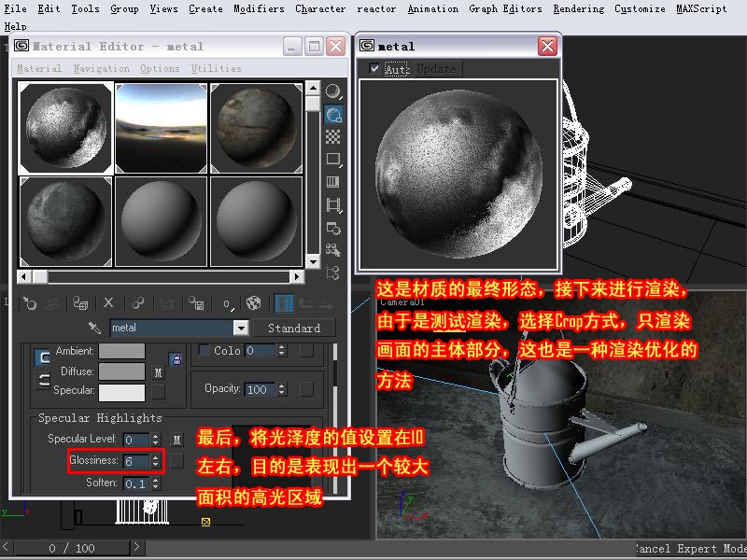Select the dark green mottled sample sphere

pos(65,222)
